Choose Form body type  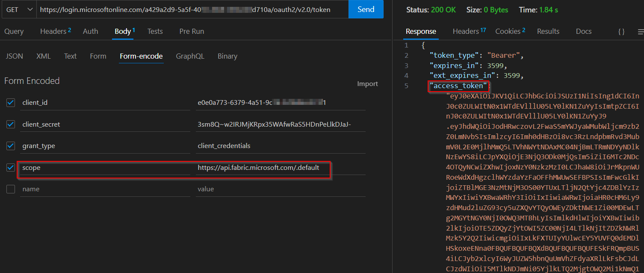pyautogui.click(x=98, y=56)
